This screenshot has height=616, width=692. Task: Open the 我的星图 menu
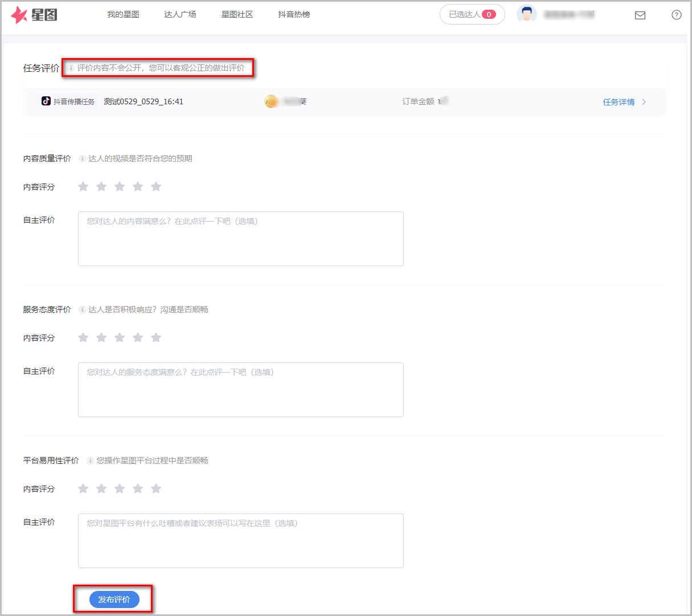(x=123, y=15)
